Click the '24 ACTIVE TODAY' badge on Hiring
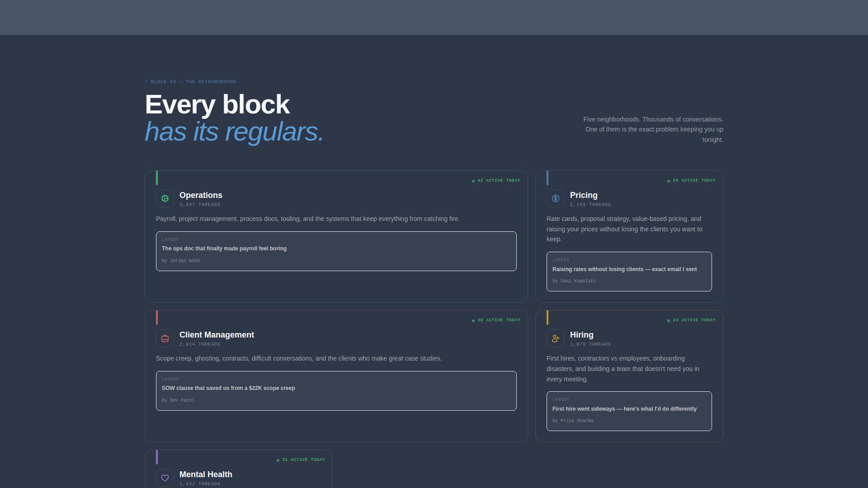The width and height of the screenshot is (868, 488). [692, 320]
